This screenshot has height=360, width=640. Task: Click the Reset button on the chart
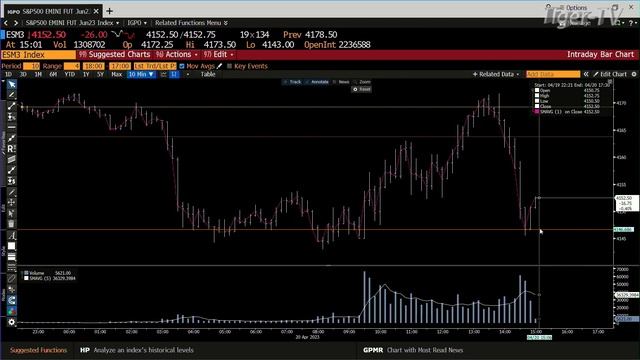tap(362, 89)
